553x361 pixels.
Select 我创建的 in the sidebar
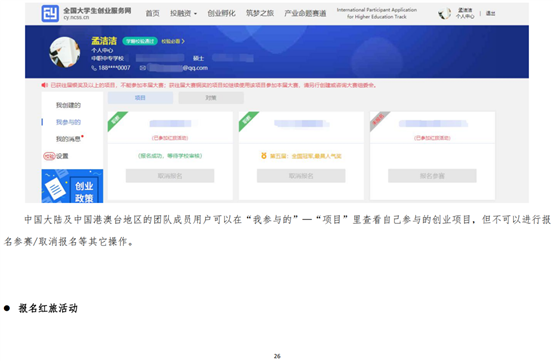(x=68, y=105)
